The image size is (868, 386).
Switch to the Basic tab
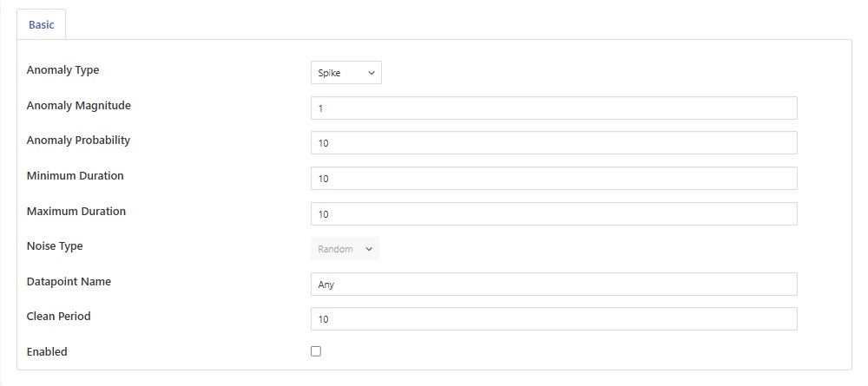click(42, 25)
